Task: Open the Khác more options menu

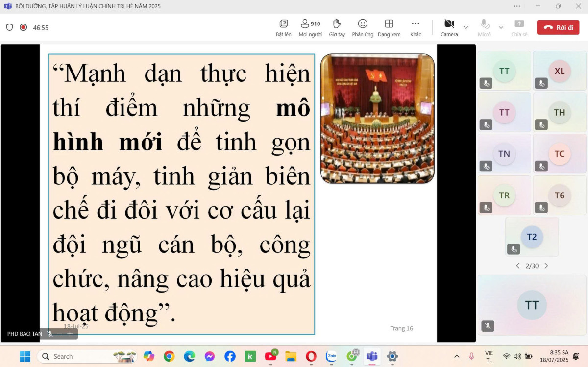Action: 416,24
